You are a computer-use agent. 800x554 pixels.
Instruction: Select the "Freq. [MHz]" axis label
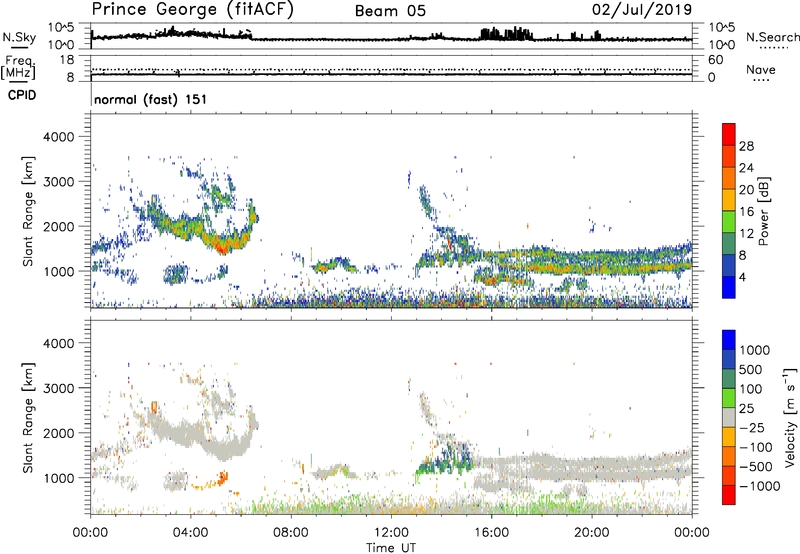click(x=18, y=68)
